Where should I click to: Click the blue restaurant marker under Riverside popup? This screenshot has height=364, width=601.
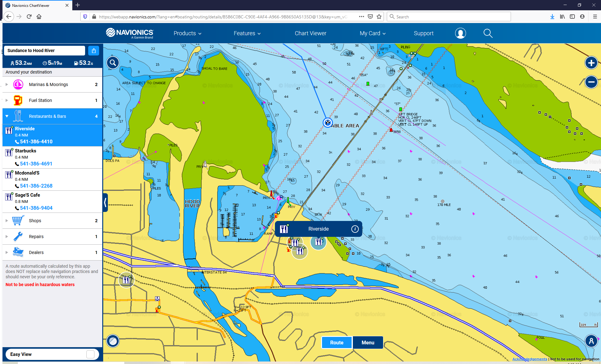(x=318, y=242)
